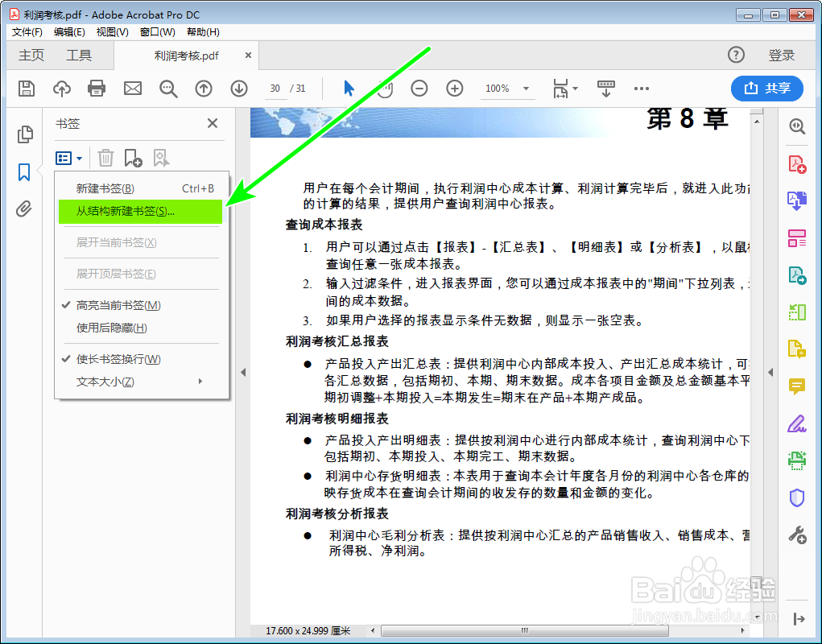Go to previous page arrow

coord(204,89)
